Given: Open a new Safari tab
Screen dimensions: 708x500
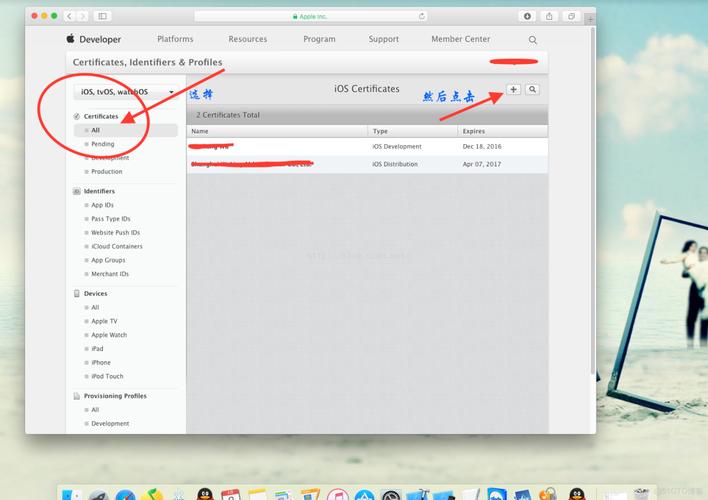Looking at the screenshot, I should click(x=590, y=19).
